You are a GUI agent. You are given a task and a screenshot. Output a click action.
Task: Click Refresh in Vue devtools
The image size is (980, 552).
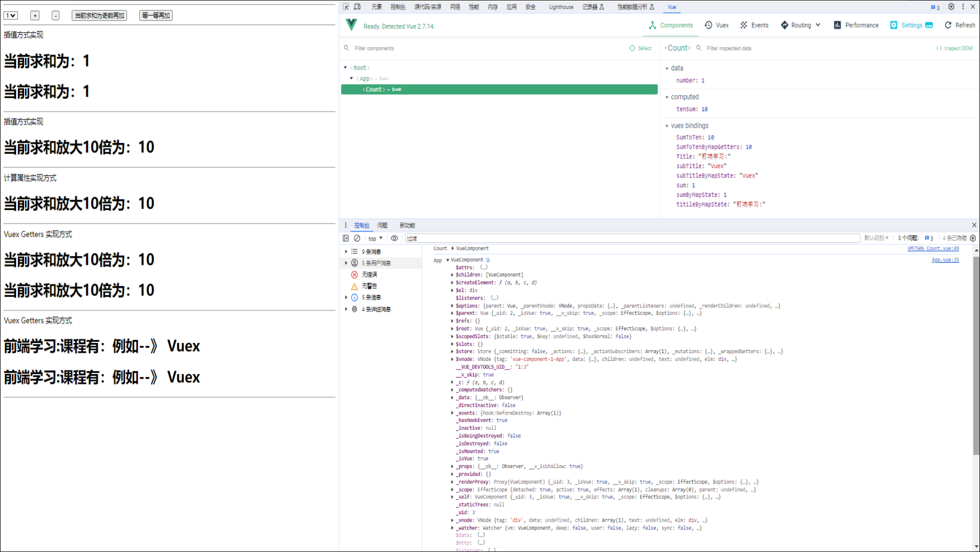point(960,25)
